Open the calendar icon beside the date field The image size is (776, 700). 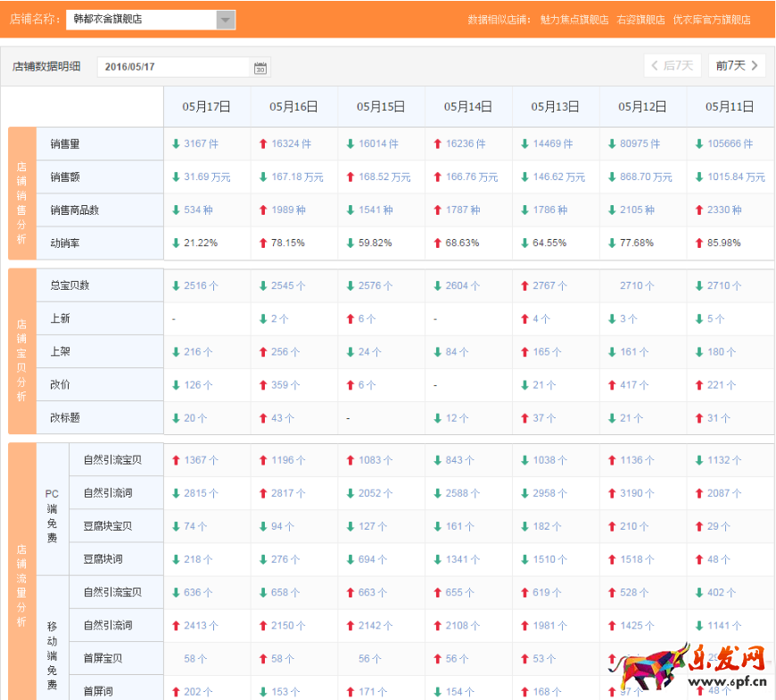tap(260, 68)
